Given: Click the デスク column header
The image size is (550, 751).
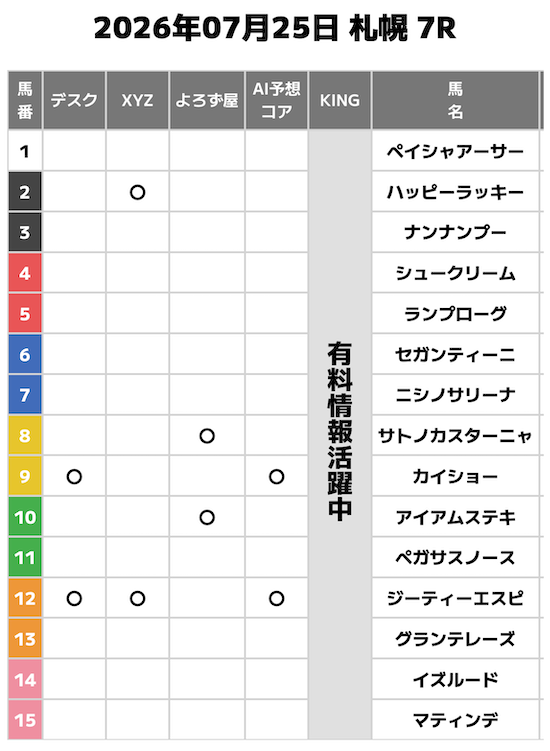Looking at the screenshot, I should tap(74, 100).
